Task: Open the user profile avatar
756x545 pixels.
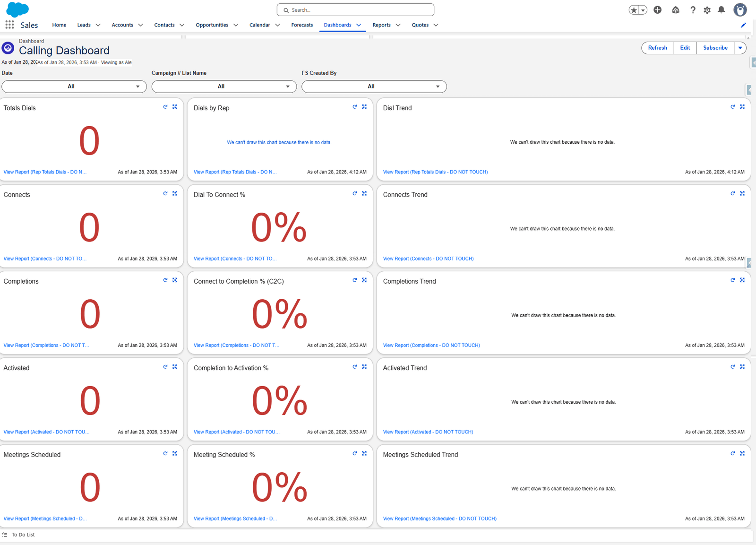Action: point(740,9)
